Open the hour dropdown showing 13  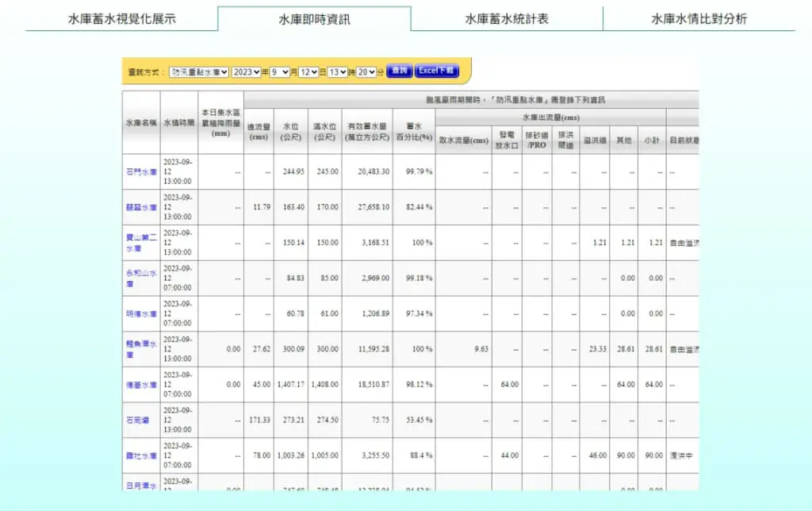337,72
